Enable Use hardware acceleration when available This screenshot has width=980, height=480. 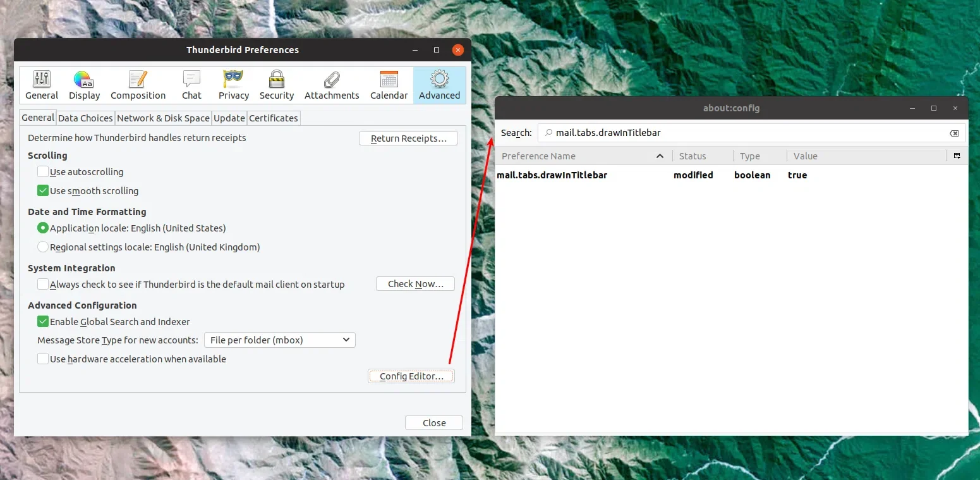43,359
